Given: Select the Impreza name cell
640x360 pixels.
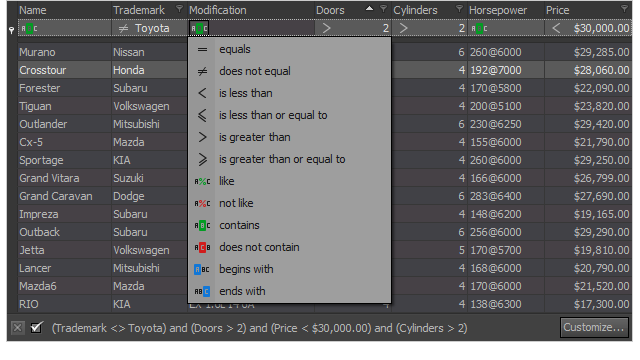Looking at the screenshot, I should coord(64,214).
